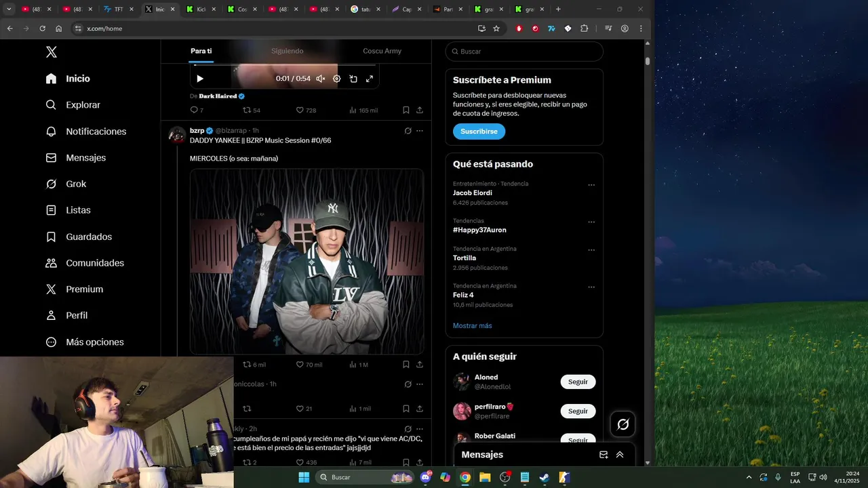Share the bzrp post

[420, 365]
